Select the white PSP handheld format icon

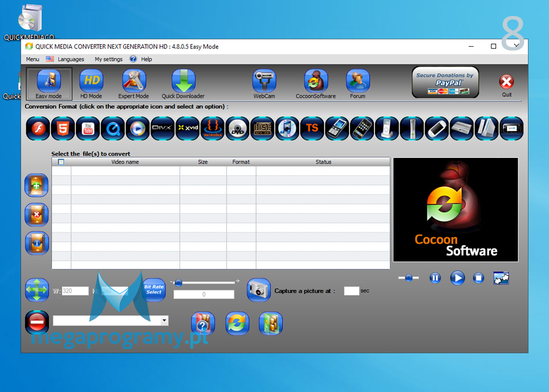[x=437, y=128]
